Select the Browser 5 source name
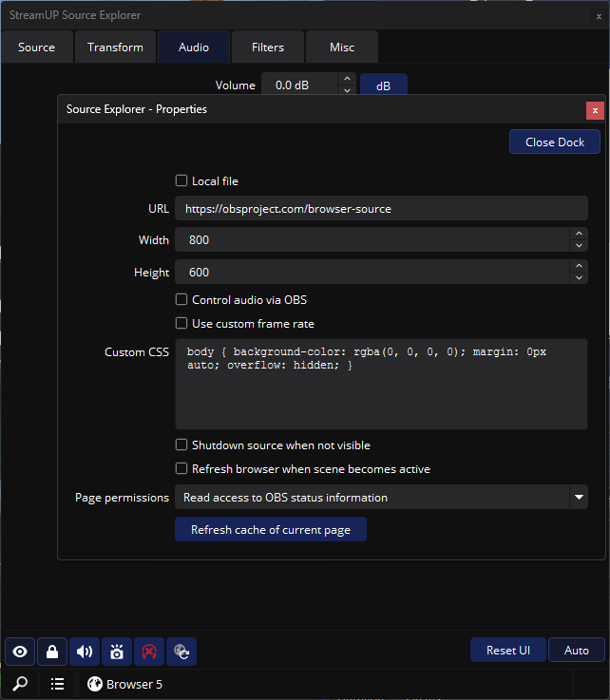 134,684
